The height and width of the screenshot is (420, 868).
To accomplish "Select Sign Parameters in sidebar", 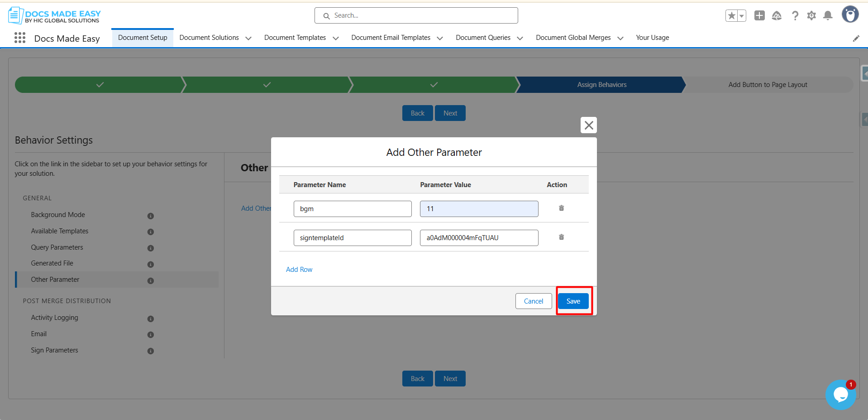I will pos(54,350).
